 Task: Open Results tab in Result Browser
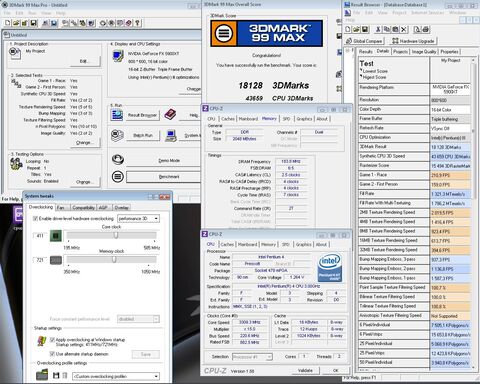[366, 52]
